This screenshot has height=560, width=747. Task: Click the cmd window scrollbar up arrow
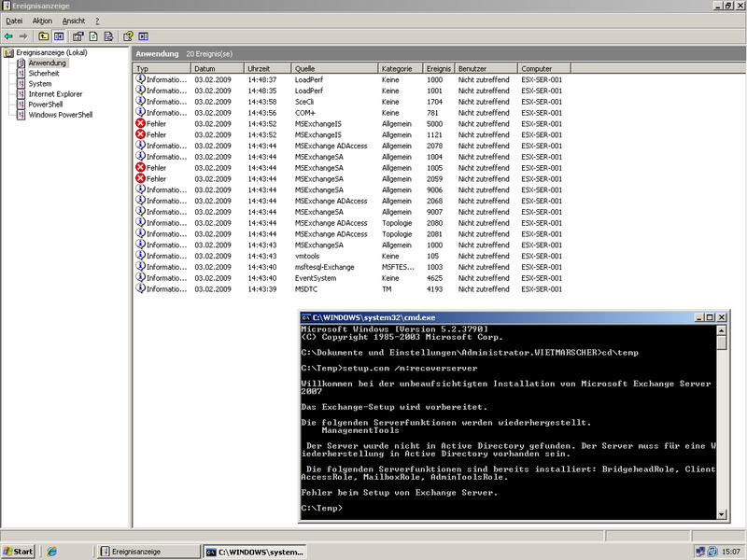tap(721, 330)
